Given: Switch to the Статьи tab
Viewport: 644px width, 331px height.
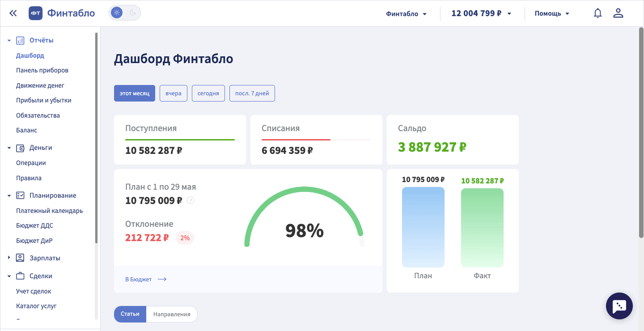Looking at the screenshot, I should coord(130,314).
